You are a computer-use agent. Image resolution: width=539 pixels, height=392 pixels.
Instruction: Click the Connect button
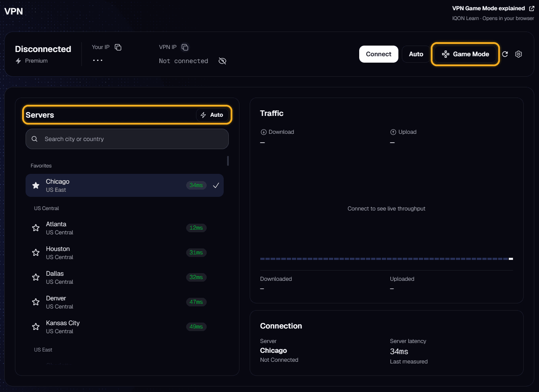(378, 54)
